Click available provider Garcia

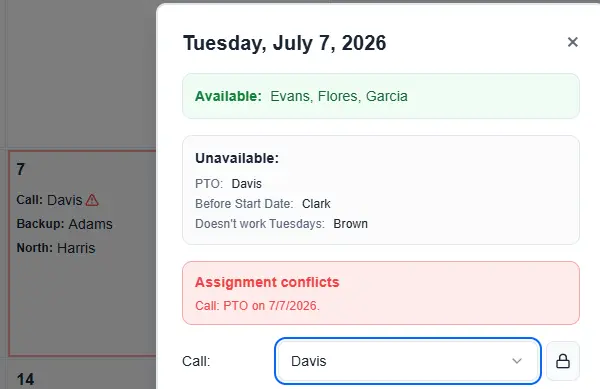pos(386,96)
